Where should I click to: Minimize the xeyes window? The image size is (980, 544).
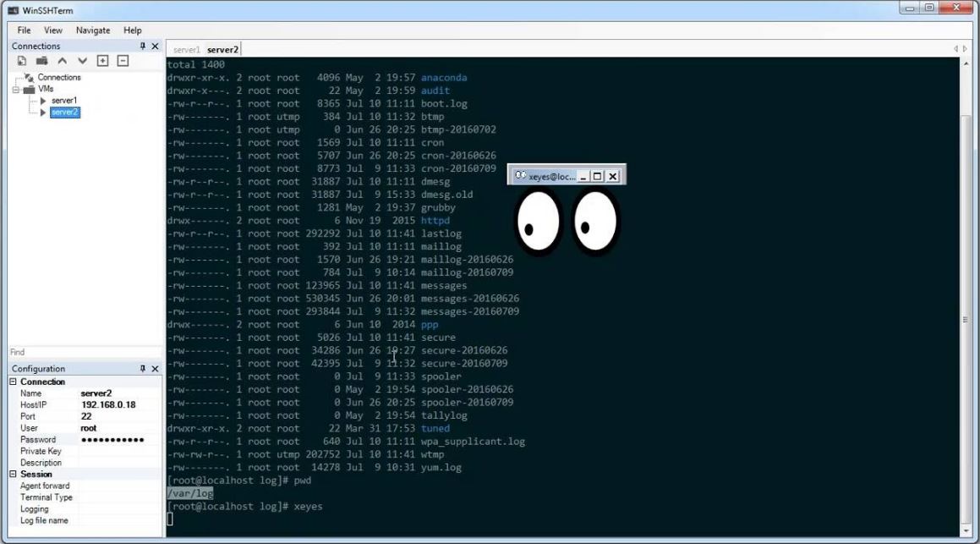[x=583, y=176]
